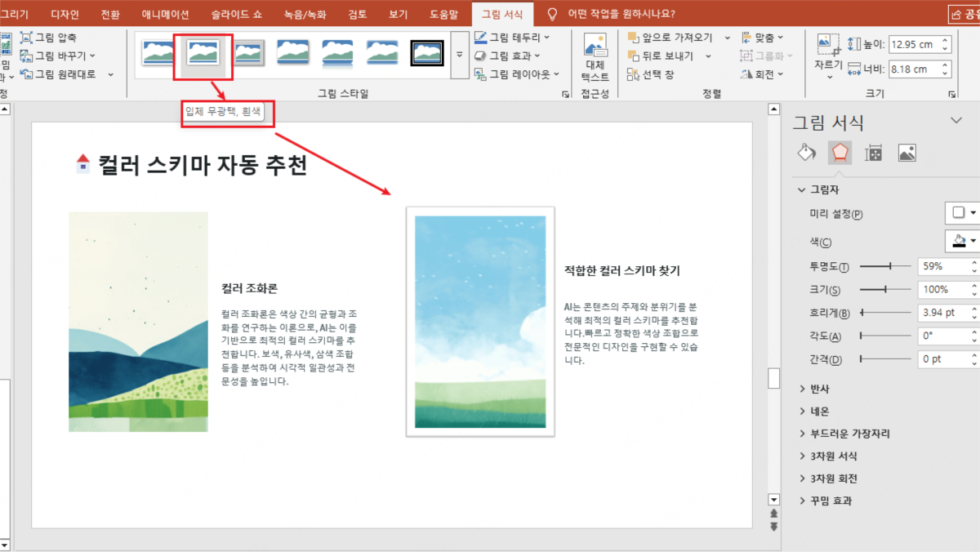Expand the 반사 (Reflection) section
Screen dimensions: 980x552
tap(817, 390)
